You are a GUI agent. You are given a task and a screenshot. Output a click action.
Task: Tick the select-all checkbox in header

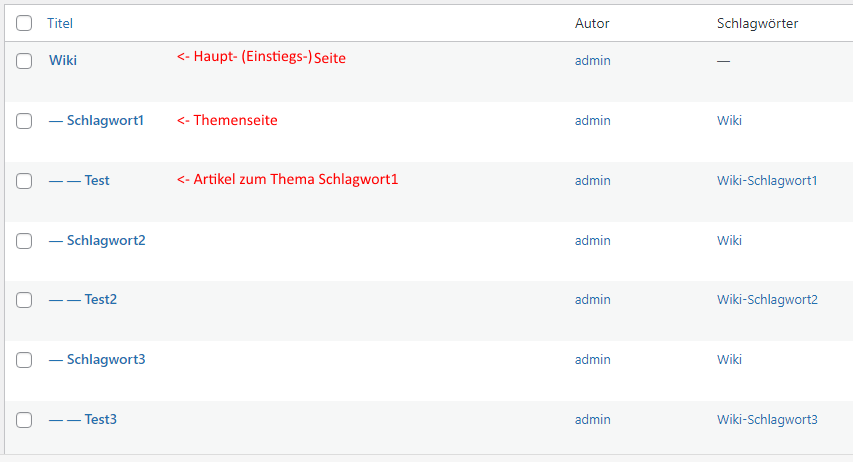coord(24,23)
